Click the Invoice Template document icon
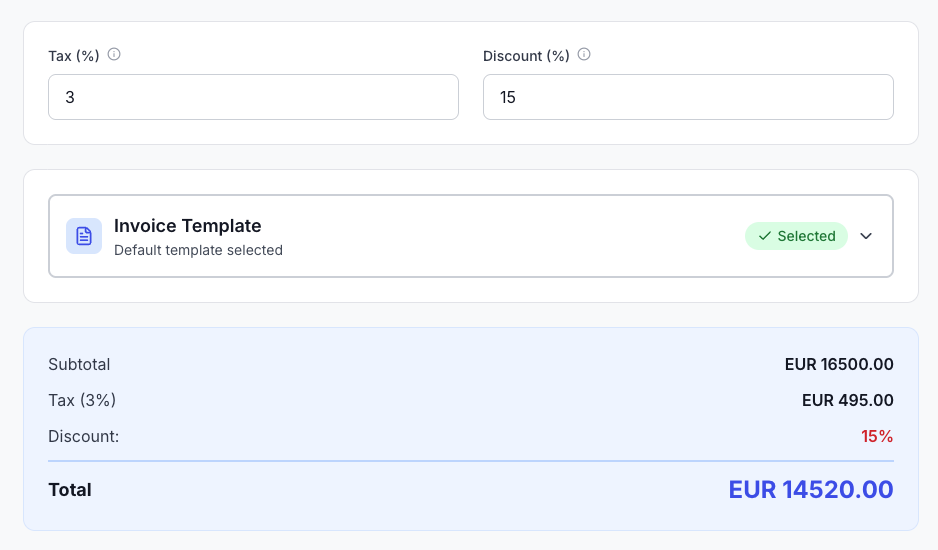The image size is (938, 550). [84, 236]
